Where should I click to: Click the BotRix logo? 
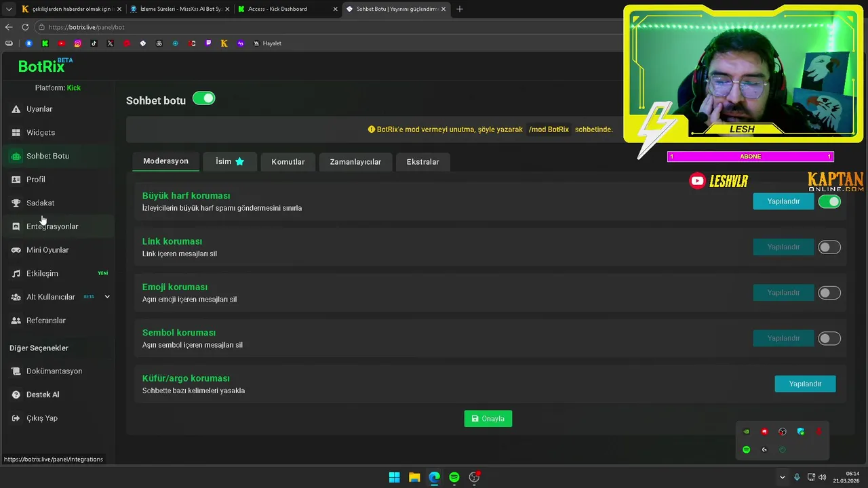pos(45,66)
